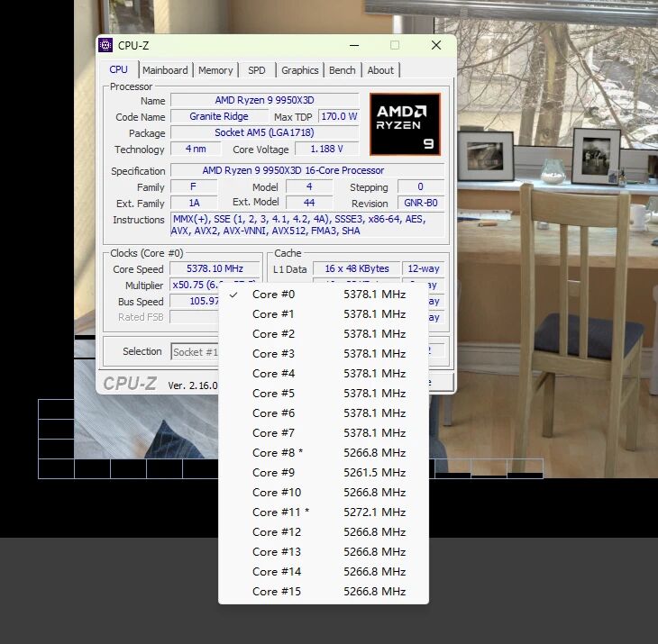Select Core #3 at 5378.1 MHz
Viewport: 658px width, 644px height.
tap(324, 354)
